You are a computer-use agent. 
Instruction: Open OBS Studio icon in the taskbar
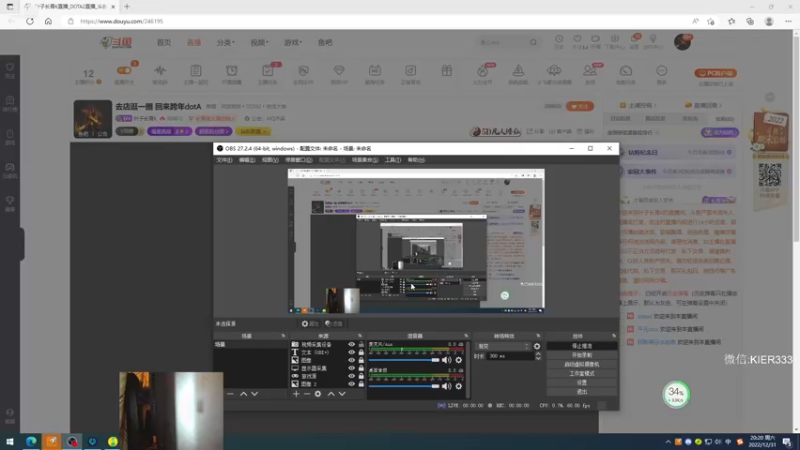click(x=72, y=441)
